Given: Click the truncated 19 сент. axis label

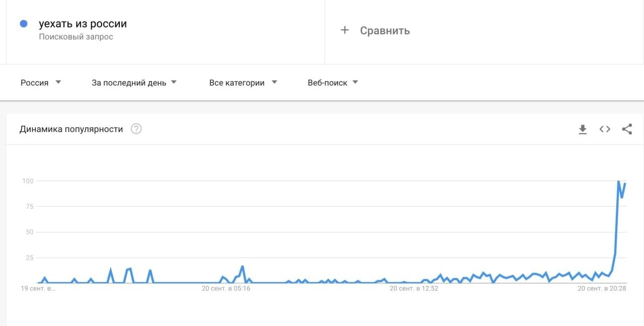Looking at the screenshot, I should click(38, 289).
